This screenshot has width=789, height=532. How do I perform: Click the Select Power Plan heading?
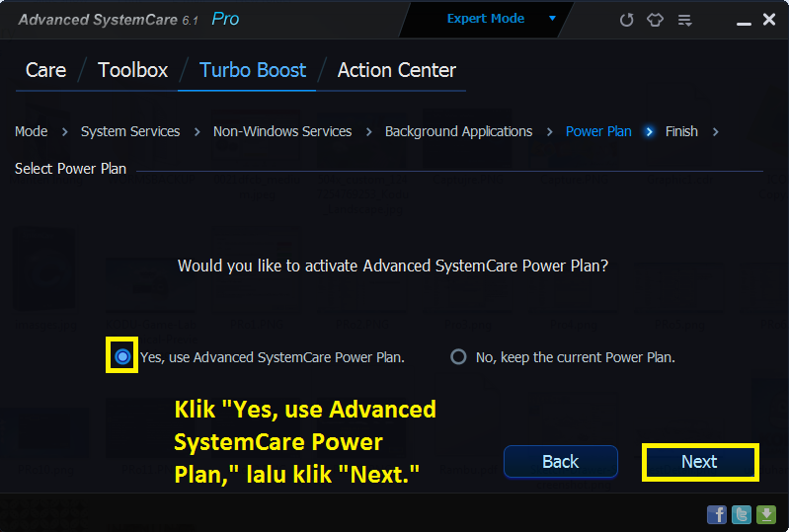tap(70, 169)
